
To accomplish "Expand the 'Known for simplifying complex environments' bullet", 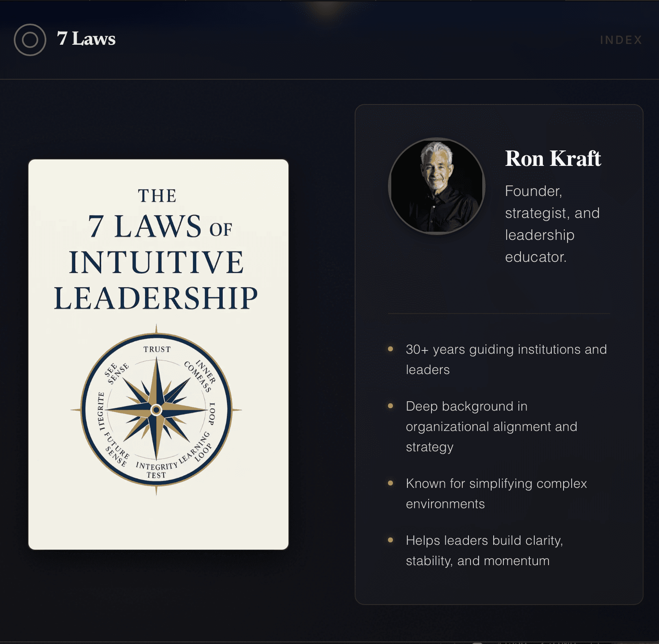I will [496, 493].
